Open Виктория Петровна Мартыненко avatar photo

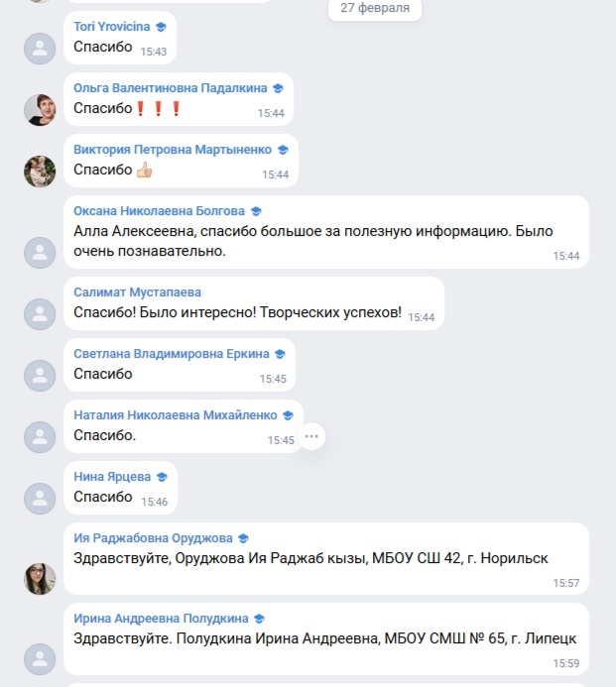(x=40, y=171)
